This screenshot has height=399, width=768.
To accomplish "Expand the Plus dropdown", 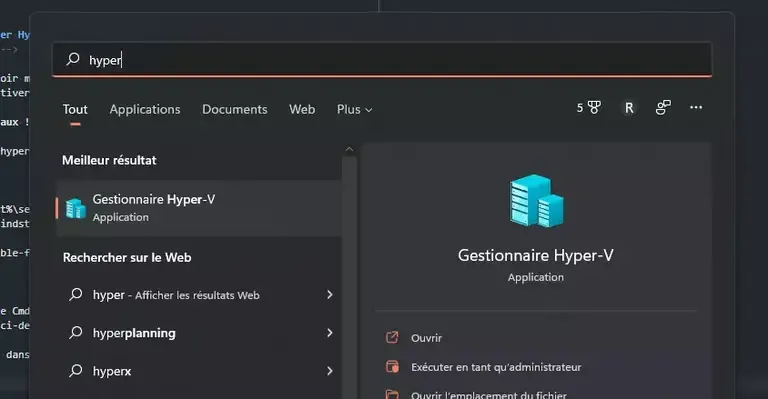I will (x=355, y=109).
